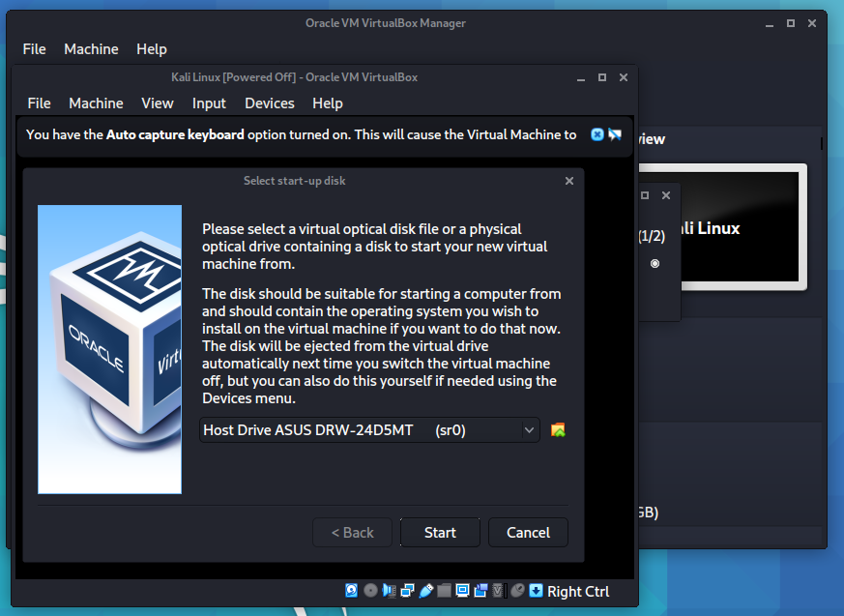Click the keyboard capture Right Ctrl indicator
This screenshot has height=616, width=844.
coord(577,591)
